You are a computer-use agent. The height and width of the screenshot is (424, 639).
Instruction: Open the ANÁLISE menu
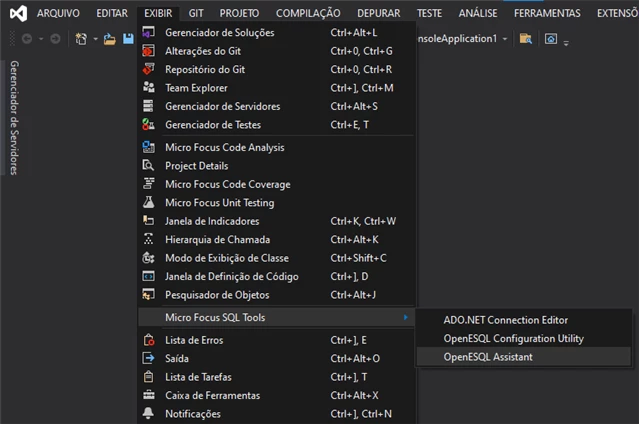click(x=478, y=13)
